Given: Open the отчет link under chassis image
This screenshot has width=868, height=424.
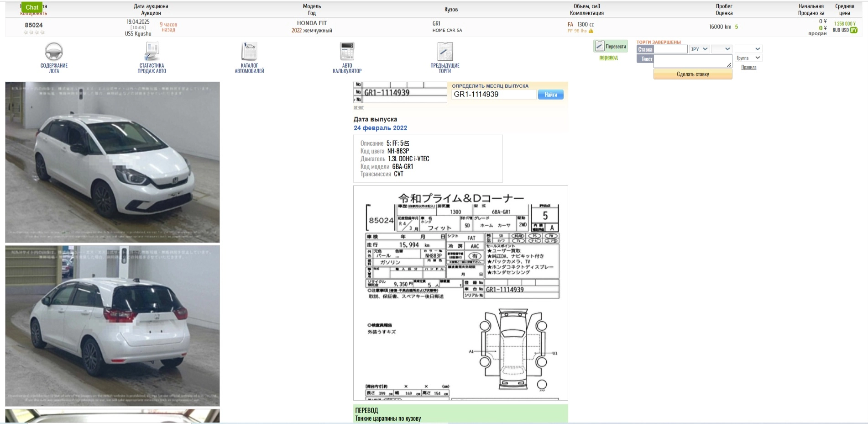Looking at the screenshot, I should click(x=358, y=108).
